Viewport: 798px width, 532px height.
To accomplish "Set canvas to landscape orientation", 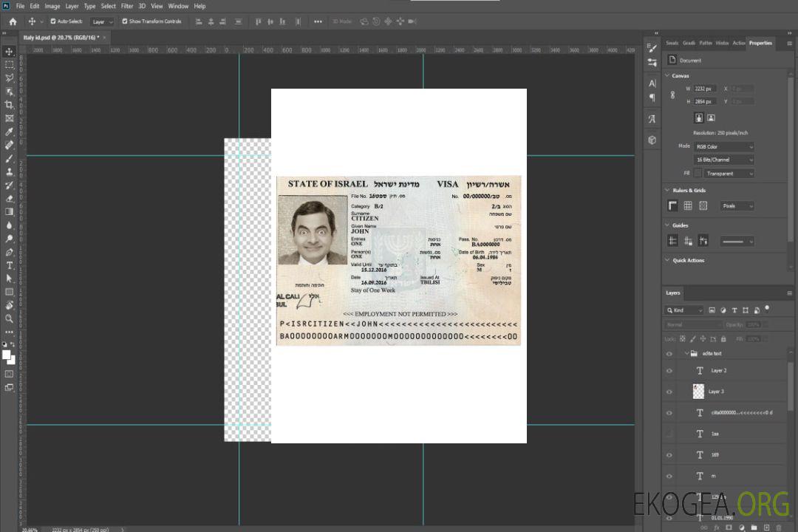I will click(711, 118).
